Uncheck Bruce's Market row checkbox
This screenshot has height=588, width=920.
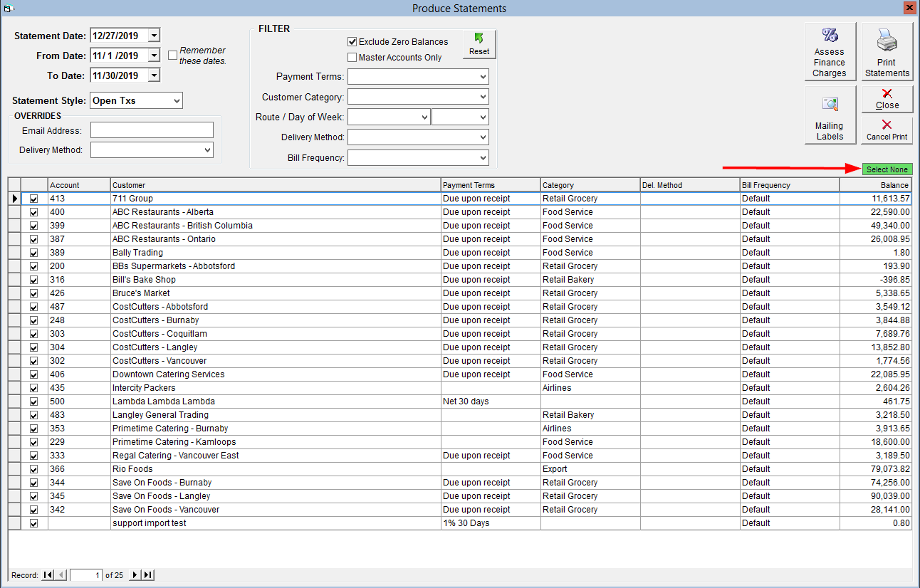tap(34, 293)
